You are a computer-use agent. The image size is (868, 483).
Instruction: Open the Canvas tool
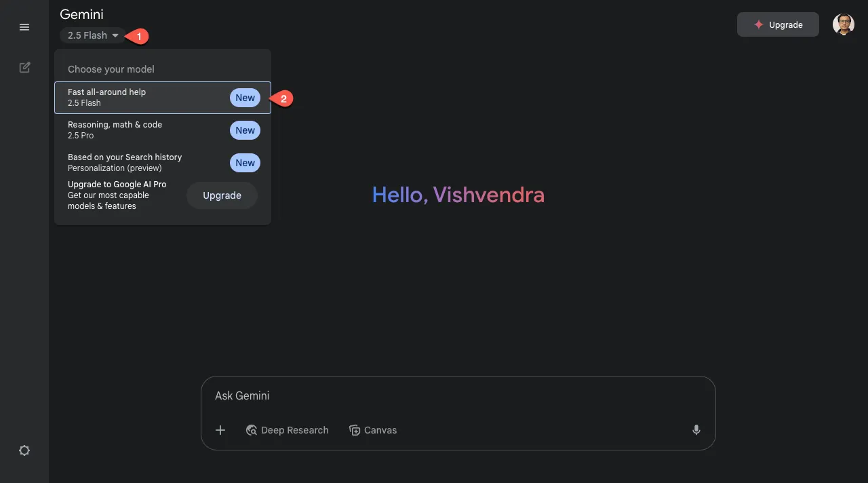pos(373,430)
